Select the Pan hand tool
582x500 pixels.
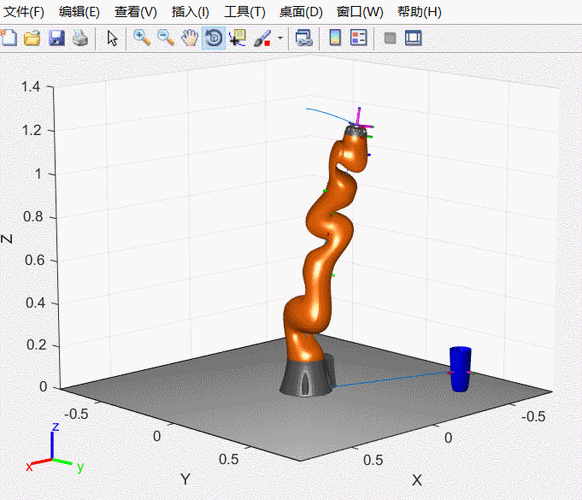[190, 38]
